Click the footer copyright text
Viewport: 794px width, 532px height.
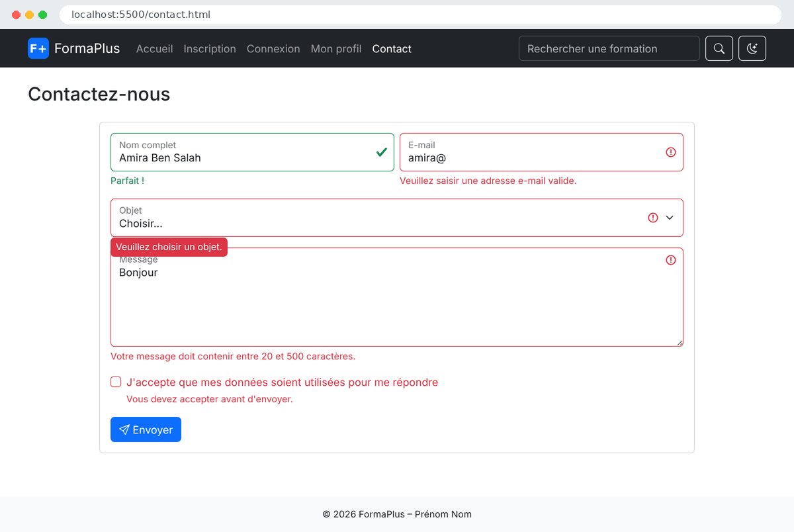(x=397, y=514)
